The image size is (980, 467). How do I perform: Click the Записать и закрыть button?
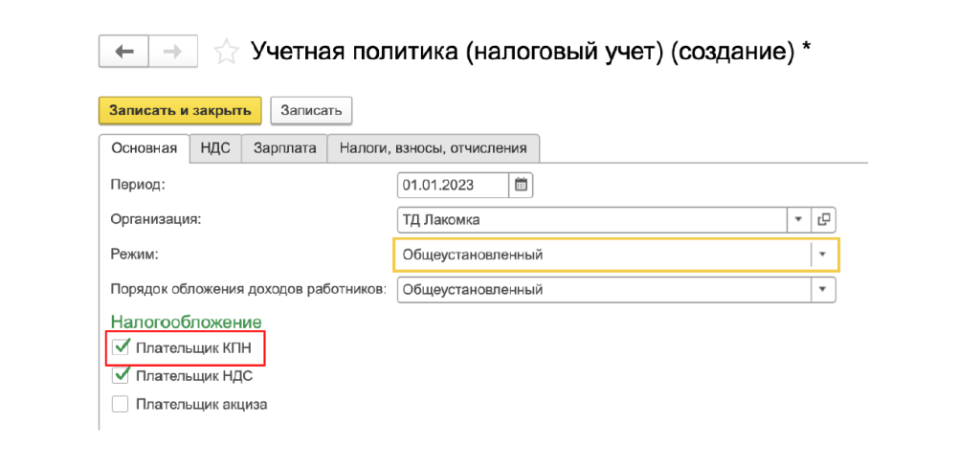180,110
